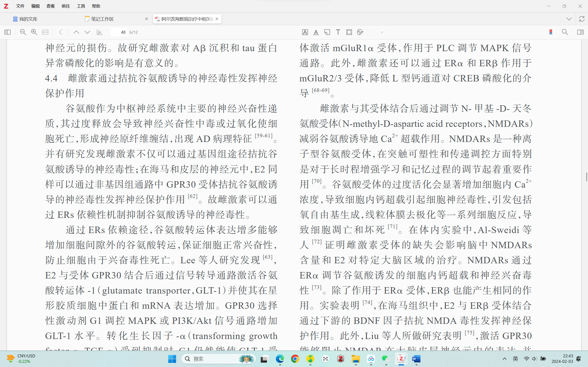Click the zoom in magnifier icon
The width and height of the screenshot is (588, 367).
click(x=34, y=32)
